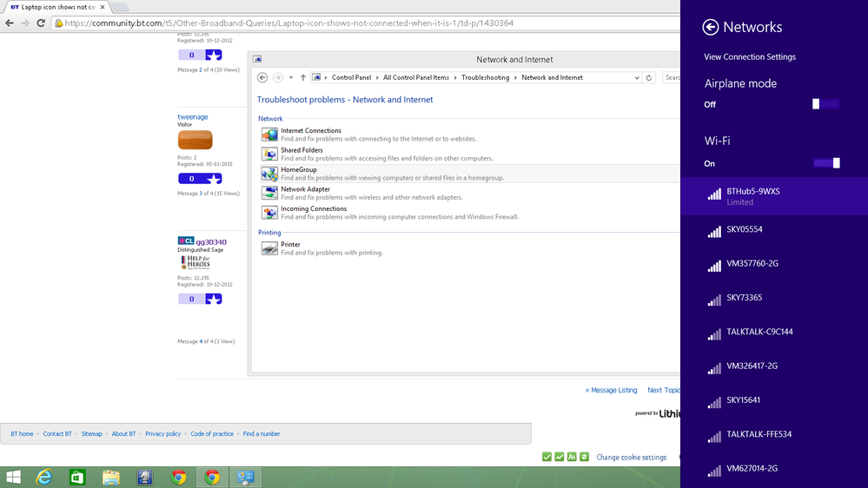Click signal icon of VM357760-2G
Viewport: 868px width, 488px height.
tap(714, 266)
